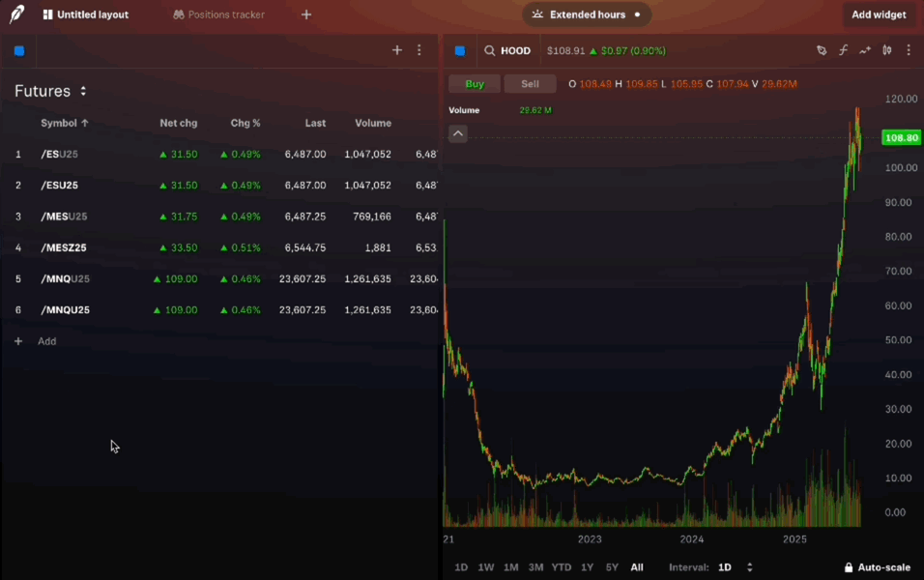Open the Futures widget overflow menu icon
This screenshot has height=580, width=924.
419,49
